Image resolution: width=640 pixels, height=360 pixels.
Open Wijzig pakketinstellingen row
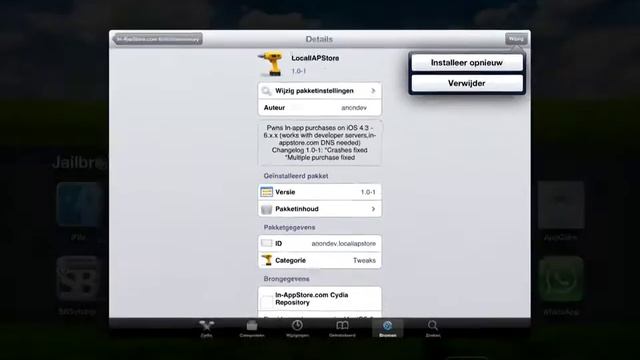click(320, 91)
